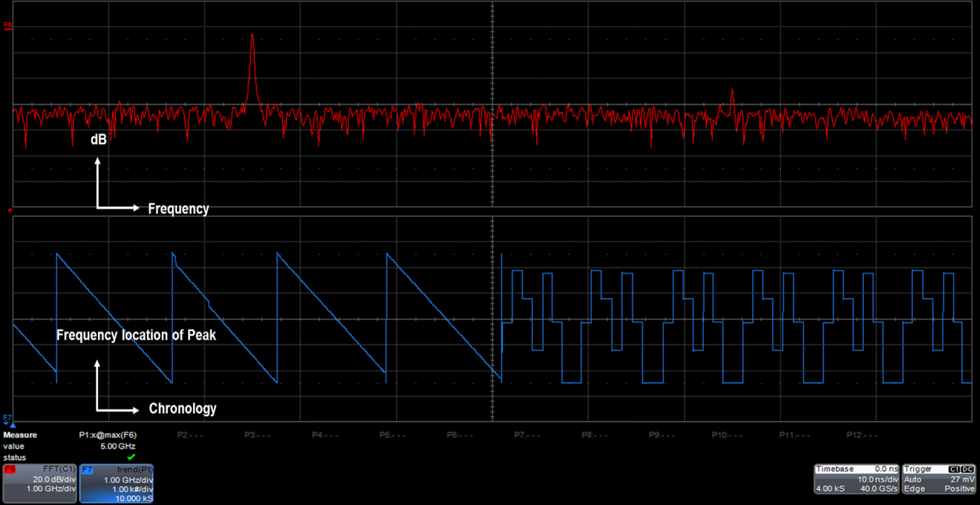Open the F7 trend(P1) descriptor box
This screenshot has height=505, width=980.
pos(117,484)
